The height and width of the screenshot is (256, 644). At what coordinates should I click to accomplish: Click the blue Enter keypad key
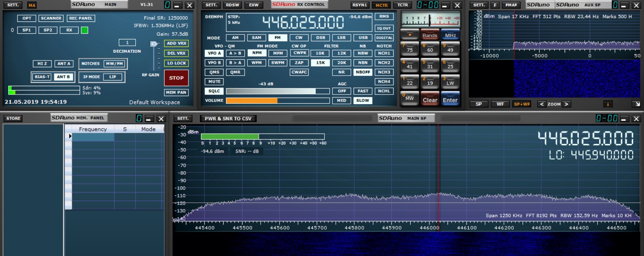450,98
